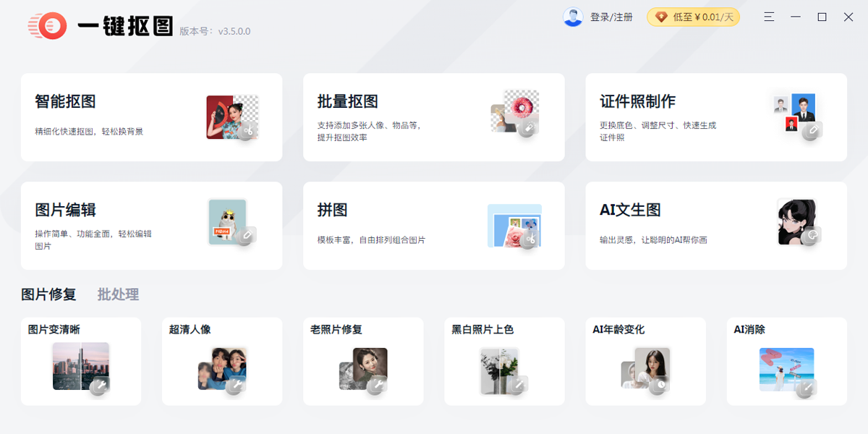Open the 黑白照片上色 tool label
Screen dimensions: 868x434
pyautogui.click(x=482, y=330)
